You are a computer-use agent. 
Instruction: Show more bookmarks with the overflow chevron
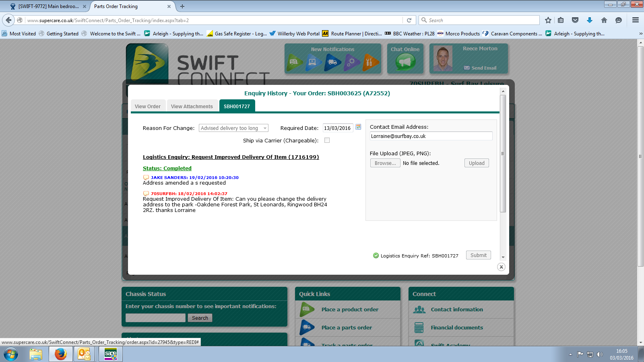pos(641,34)
